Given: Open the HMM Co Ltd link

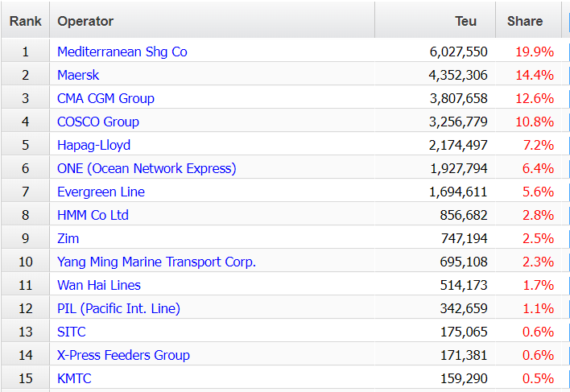Looking at the screenshot, I should pyautogui.click(x=93, y=215).
